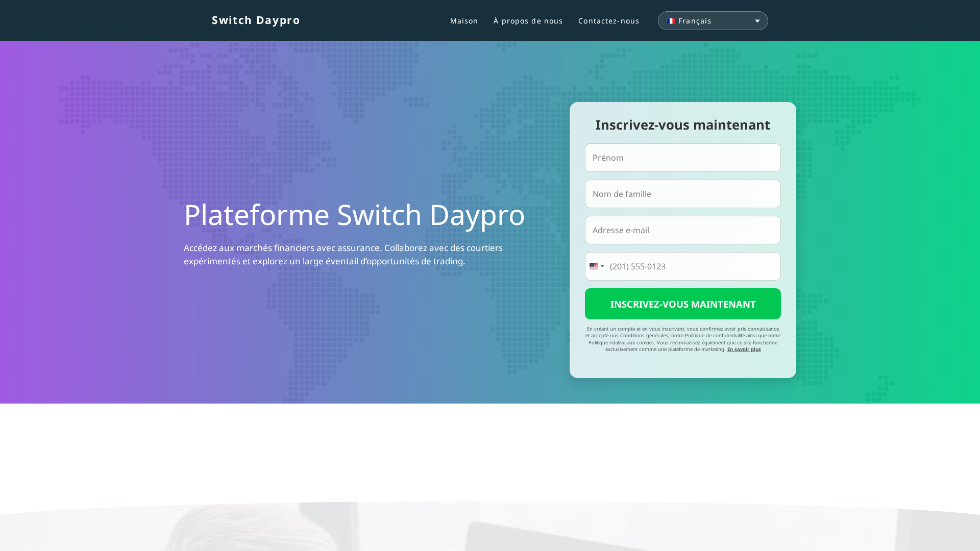Image resolution: width=980 pixels, height=551 pixels.
Task: Go to À propos de nous page
Action: 528,21
